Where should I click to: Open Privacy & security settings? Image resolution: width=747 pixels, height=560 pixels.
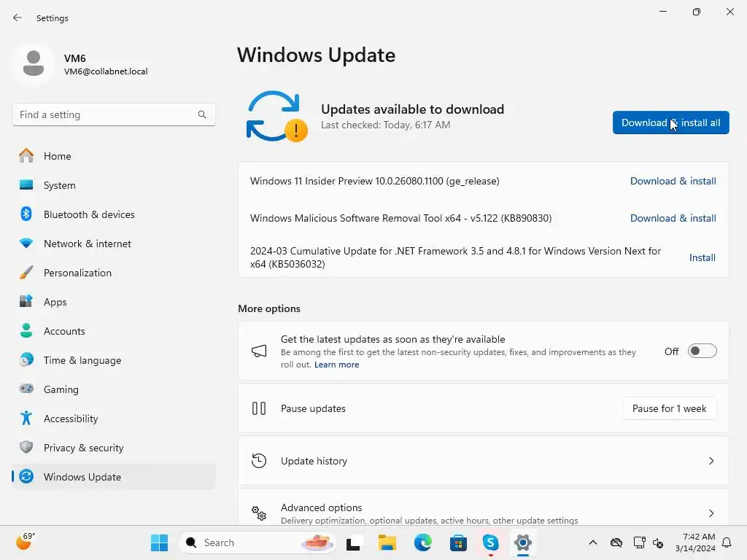(114, 448)
